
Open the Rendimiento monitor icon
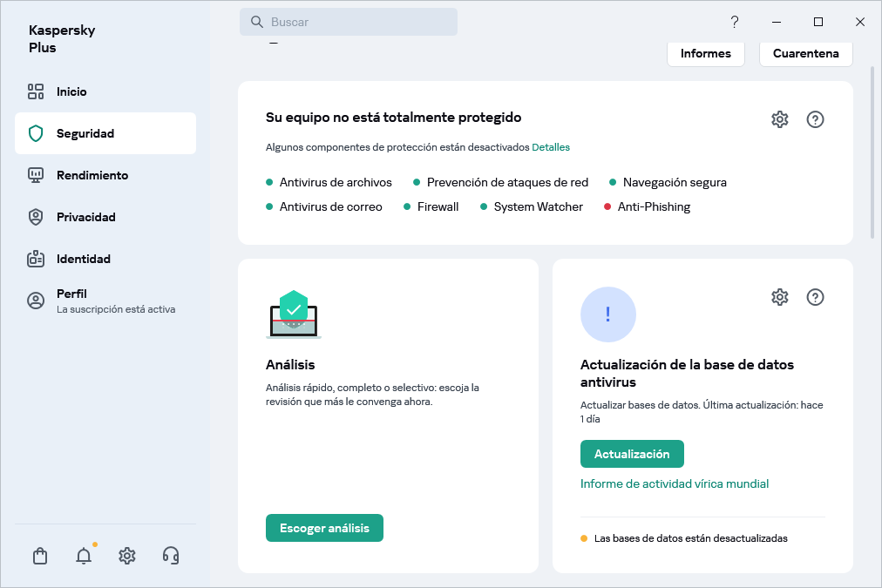[36, 174]
